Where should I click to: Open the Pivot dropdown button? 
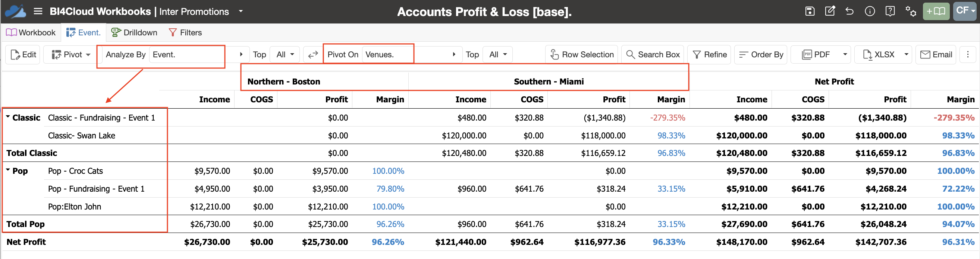(x=71, y=55)
